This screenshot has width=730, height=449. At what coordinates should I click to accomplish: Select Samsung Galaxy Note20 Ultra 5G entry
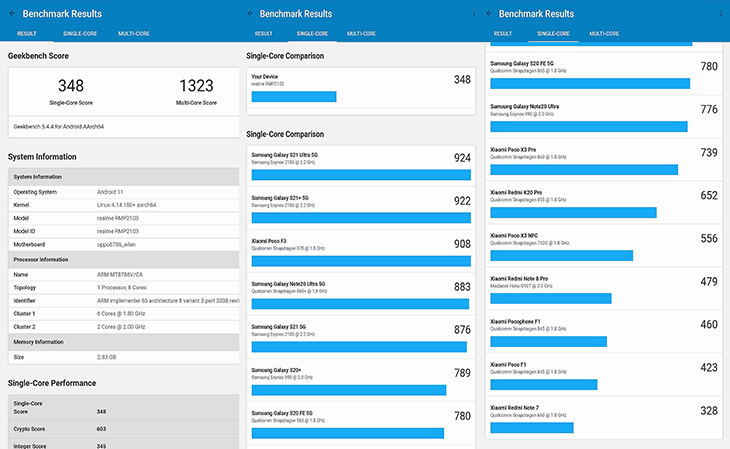click(361, 294)
